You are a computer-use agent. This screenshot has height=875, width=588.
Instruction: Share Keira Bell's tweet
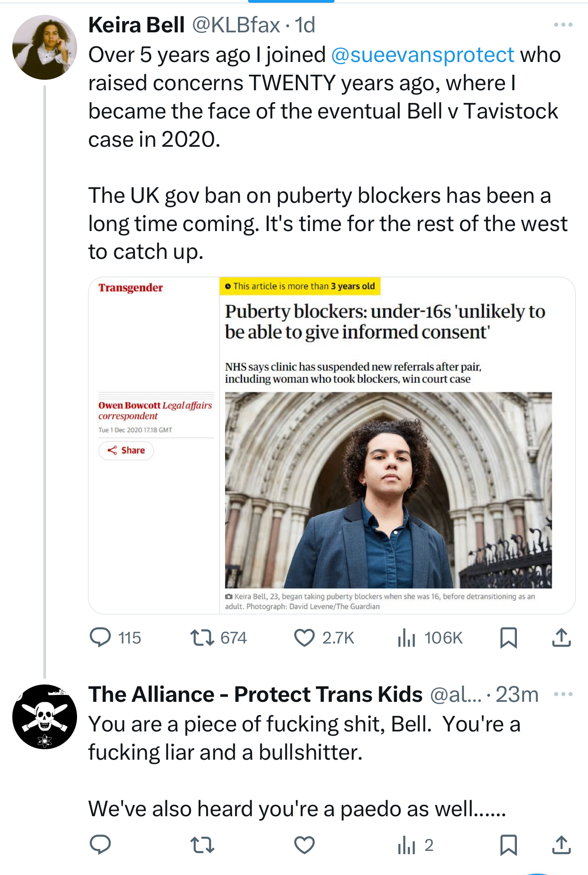pos(561,638)
